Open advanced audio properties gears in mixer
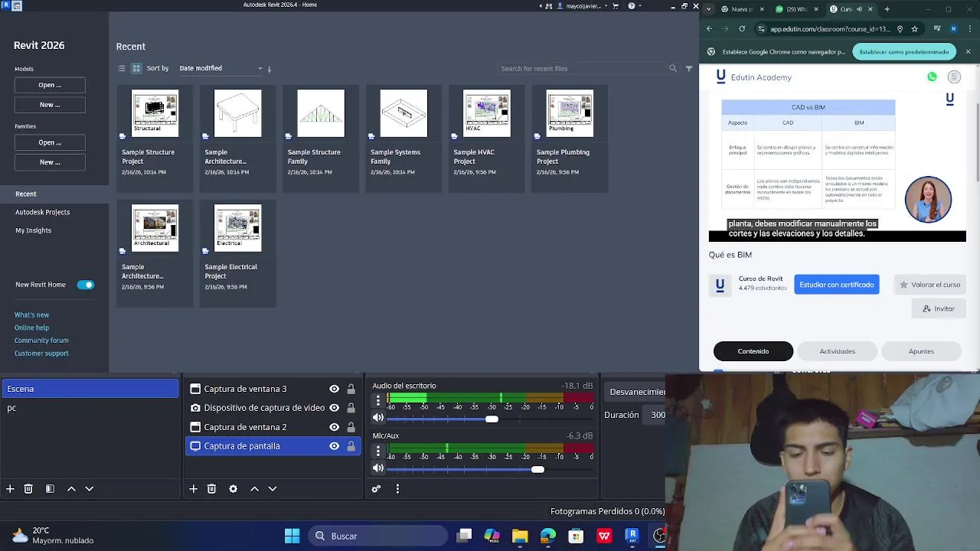Viewport: 980px width, 551px height. pos(376,488)
